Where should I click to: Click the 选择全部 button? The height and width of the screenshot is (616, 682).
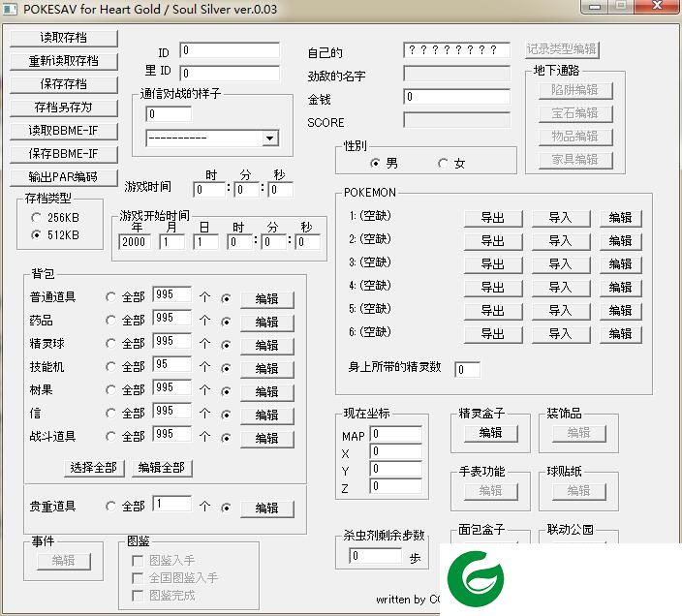[x=94, y=468]
